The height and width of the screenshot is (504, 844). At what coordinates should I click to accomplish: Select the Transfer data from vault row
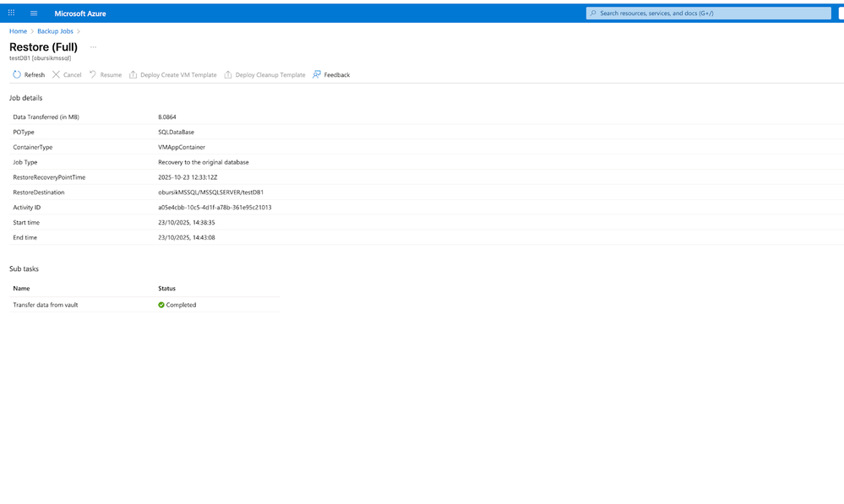click(x=46, y=305)
